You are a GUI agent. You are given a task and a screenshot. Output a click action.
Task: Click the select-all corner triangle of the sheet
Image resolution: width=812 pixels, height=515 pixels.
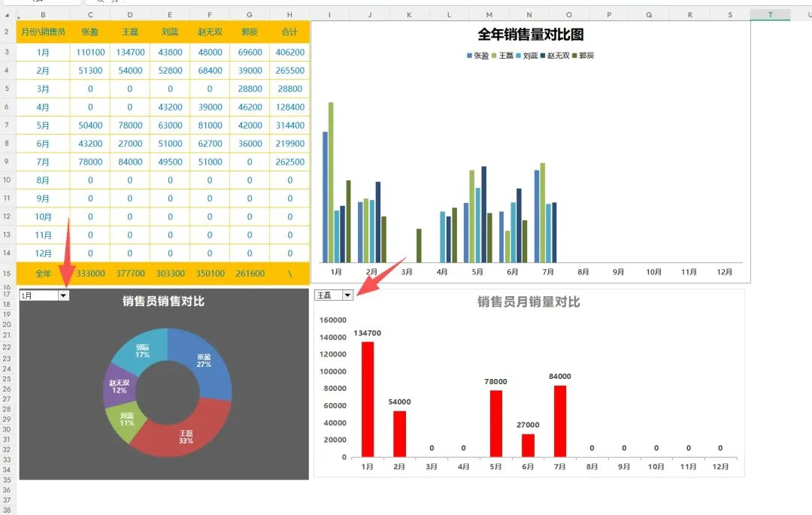(x=20, y=16)
